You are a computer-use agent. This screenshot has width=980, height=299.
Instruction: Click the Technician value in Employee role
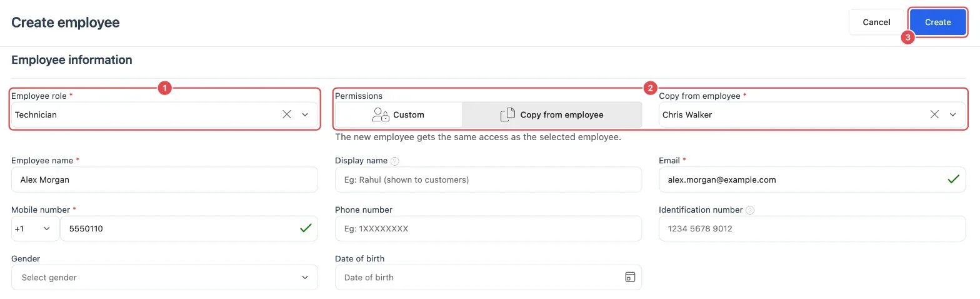(x=36, y=114)
